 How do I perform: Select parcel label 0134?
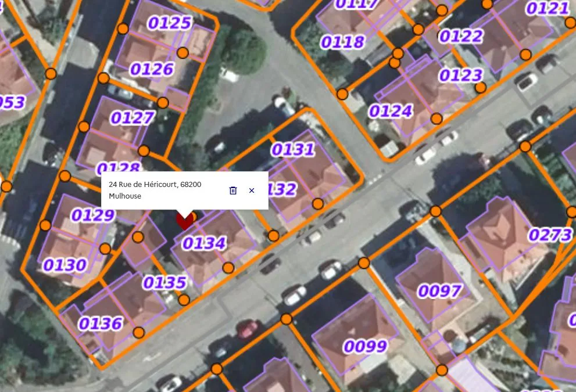pyautogui.click(x=204, y=243)
